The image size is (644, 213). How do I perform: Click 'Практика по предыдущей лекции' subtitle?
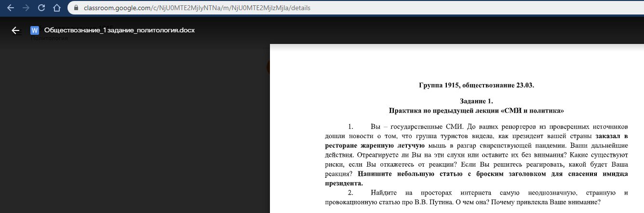pos(476,110)
